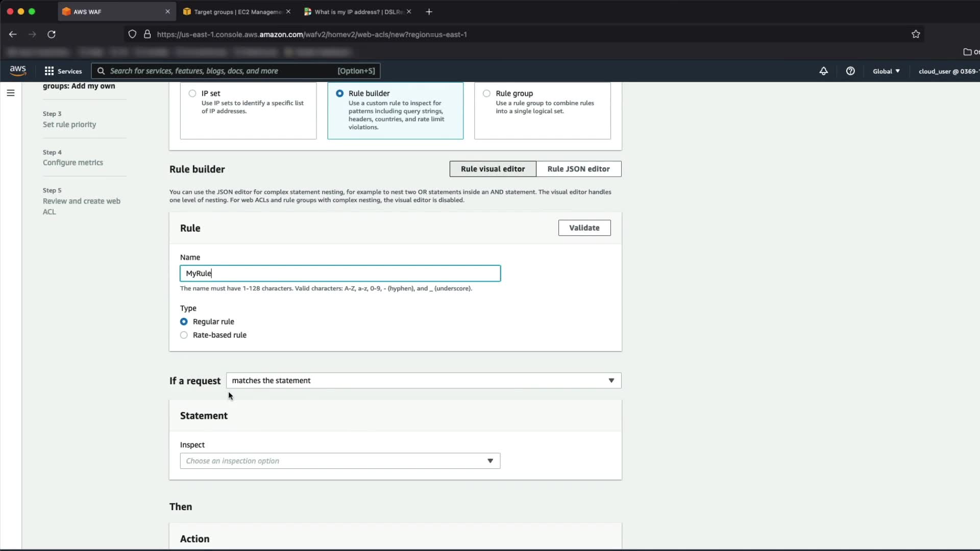Image resolution: width=980 pixels, height=551 pixels.
Task: Open the Inspect option dropdown
Action: coord(340,461)
